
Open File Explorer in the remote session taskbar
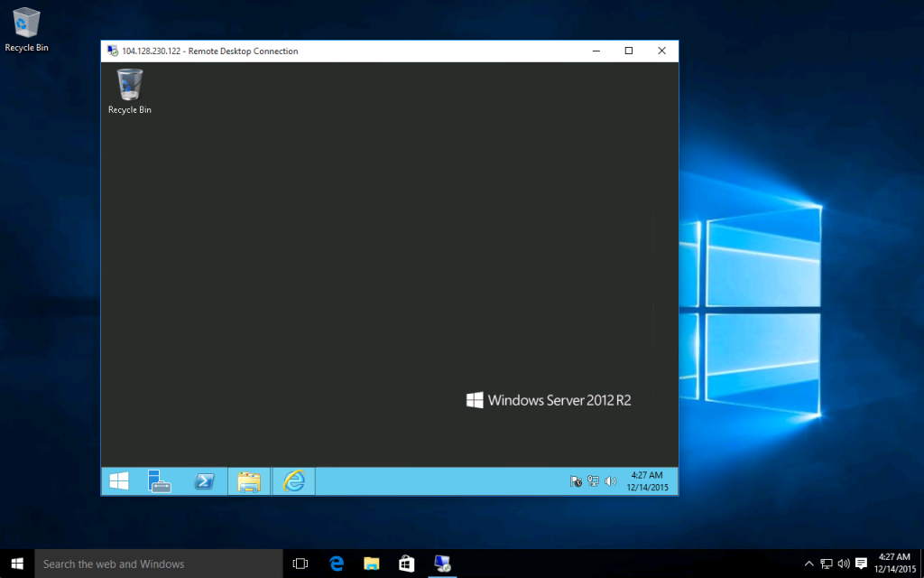(248, 481)
